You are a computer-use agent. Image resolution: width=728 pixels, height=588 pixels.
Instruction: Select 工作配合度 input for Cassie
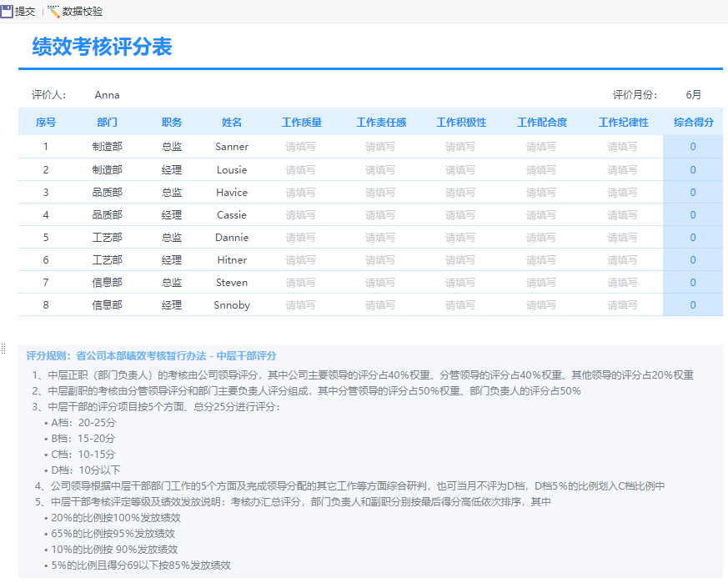(541, 214)
